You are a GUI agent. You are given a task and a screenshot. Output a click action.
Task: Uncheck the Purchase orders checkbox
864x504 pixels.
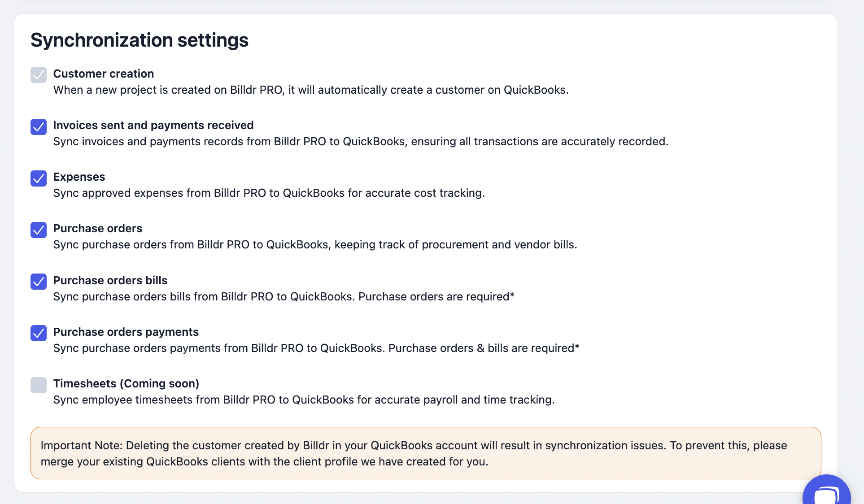click(x=39, y=230)
